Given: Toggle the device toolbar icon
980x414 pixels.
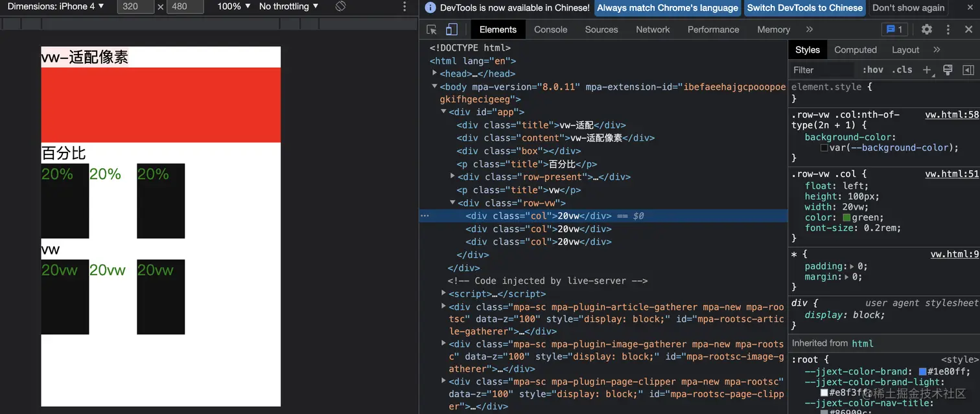Looking at the screenshot, I should [452, 29].
